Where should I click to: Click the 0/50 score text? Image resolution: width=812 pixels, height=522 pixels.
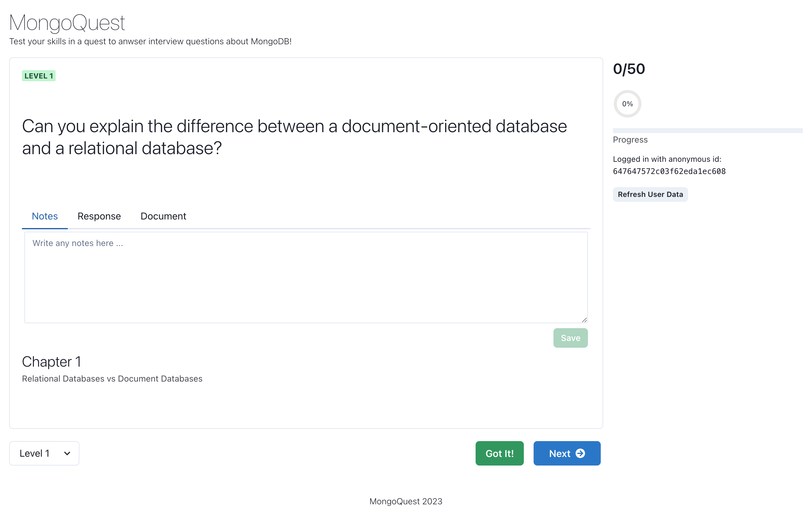point(629,69)
